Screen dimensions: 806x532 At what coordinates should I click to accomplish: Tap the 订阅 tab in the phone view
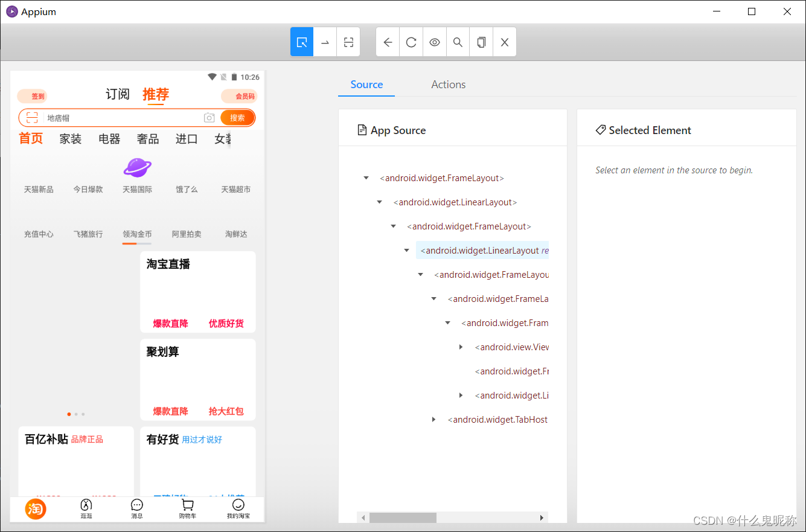coord(118,94)
